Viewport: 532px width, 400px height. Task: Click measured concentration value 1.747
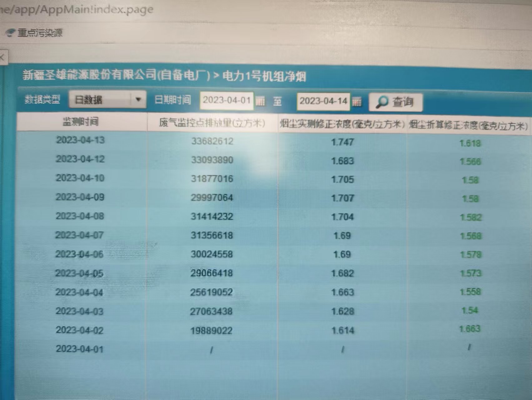(x=342, y=142)
